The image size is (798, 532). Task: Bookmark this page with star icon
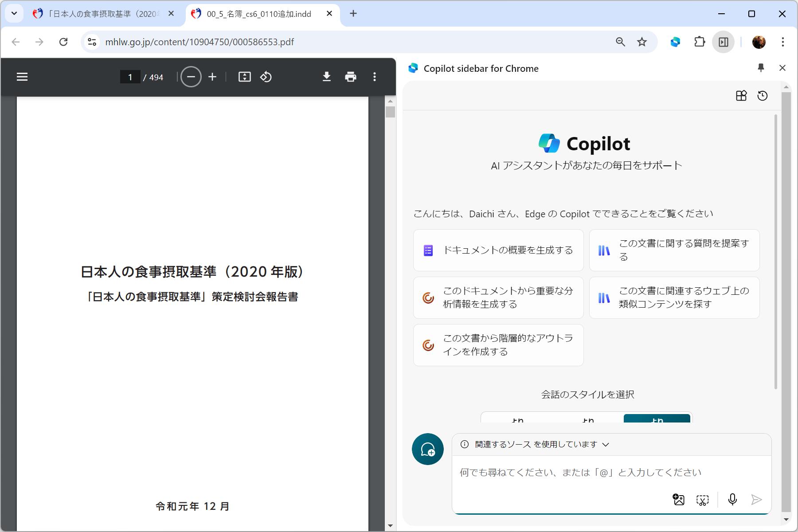(x=642, y=42)
